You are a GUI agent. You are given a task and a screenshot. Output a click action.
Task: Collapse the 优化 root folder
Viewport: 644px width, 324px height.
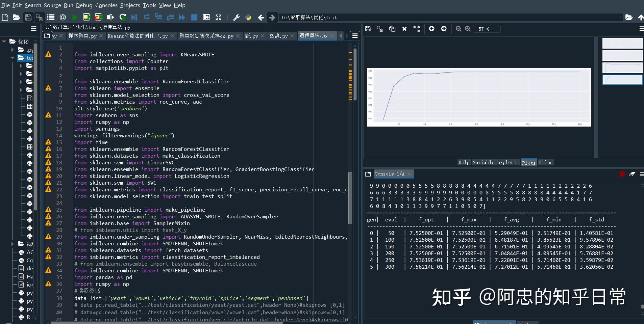click(4, 42)
